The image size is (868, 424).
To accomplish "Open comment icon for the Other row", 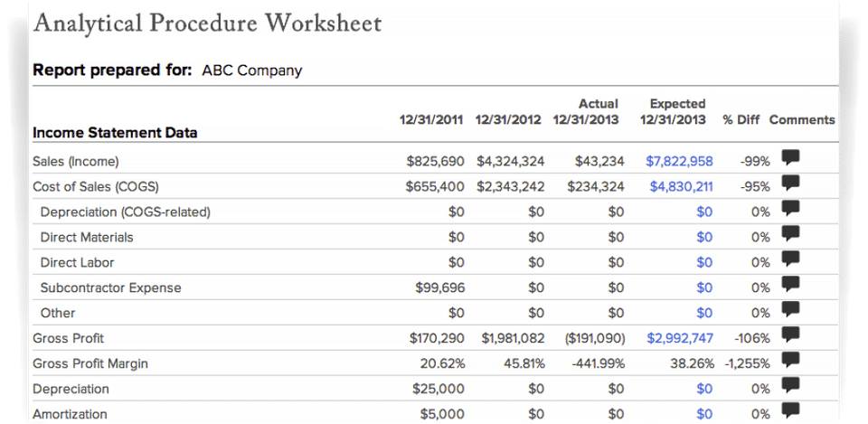I will point(790,309).
